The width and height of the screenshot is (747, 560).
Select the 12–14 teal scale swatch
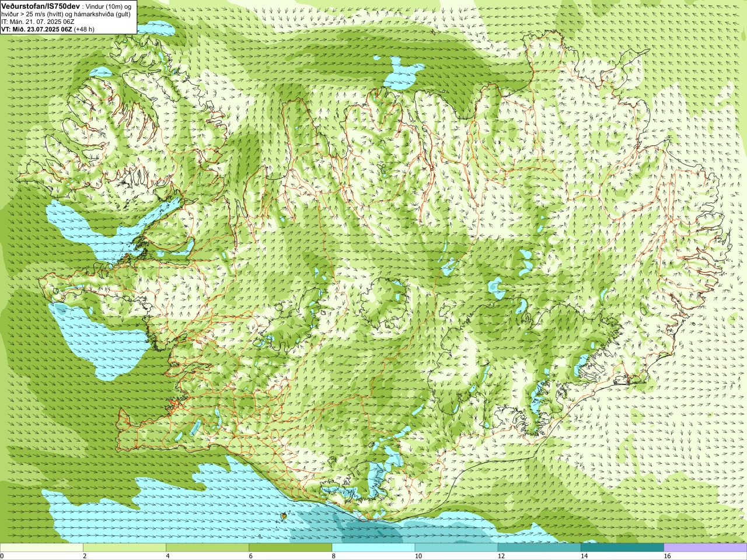pos(539,548)
